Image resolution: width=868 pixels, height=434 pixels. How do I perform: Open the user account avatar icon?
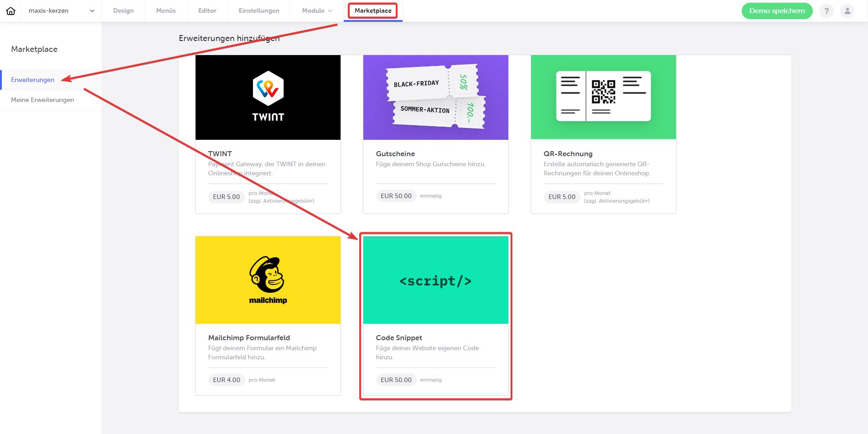(847, 11)
